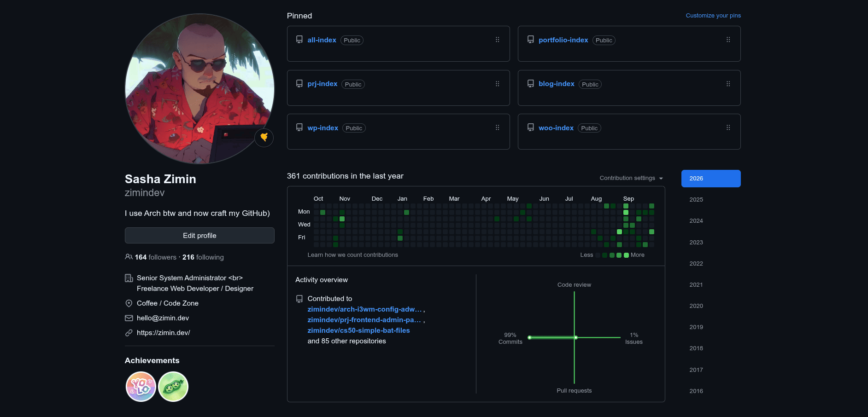The width and height of the screenshot is (868, 417).
Task: Open the 216 following link
Action: pyautogui.click(x=203, y=257)
